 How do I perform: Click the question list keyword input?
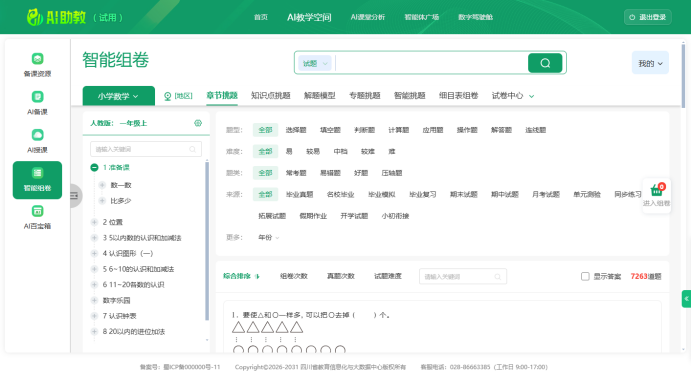pyautogui.click(x=463, y=277)
